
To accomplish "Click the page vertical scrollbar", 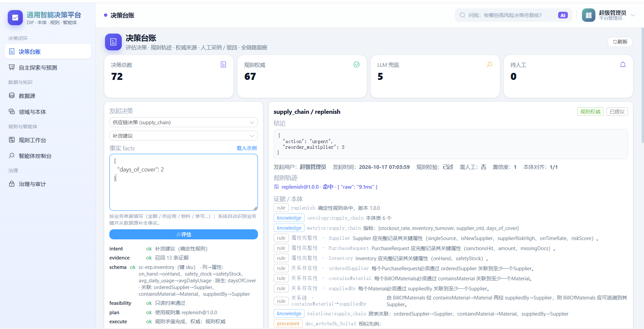I will click(642, 86).
